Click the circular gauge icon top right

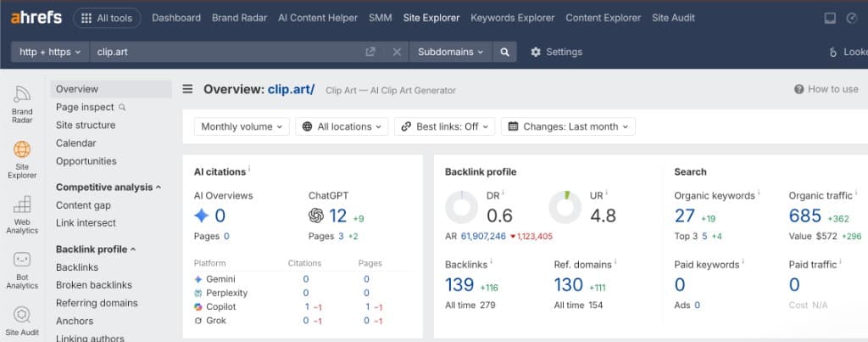[x=852, y=18]
